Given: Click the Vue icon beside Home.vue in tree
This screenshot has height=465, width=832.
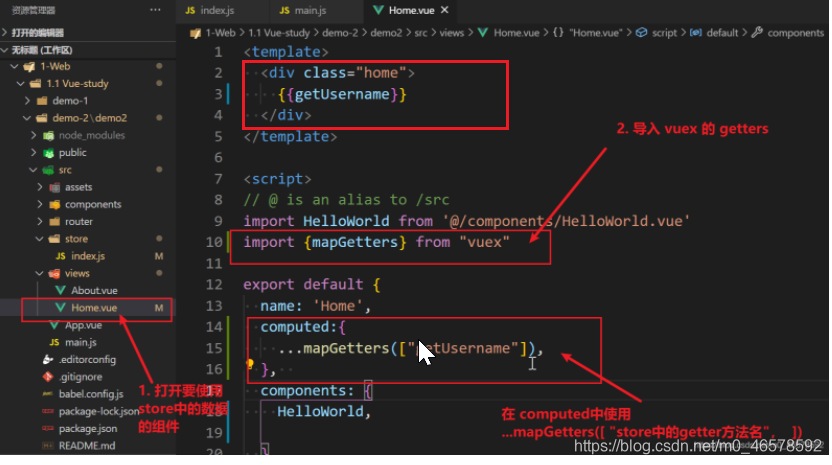Looking at the screenshot, I should (60, 308).
